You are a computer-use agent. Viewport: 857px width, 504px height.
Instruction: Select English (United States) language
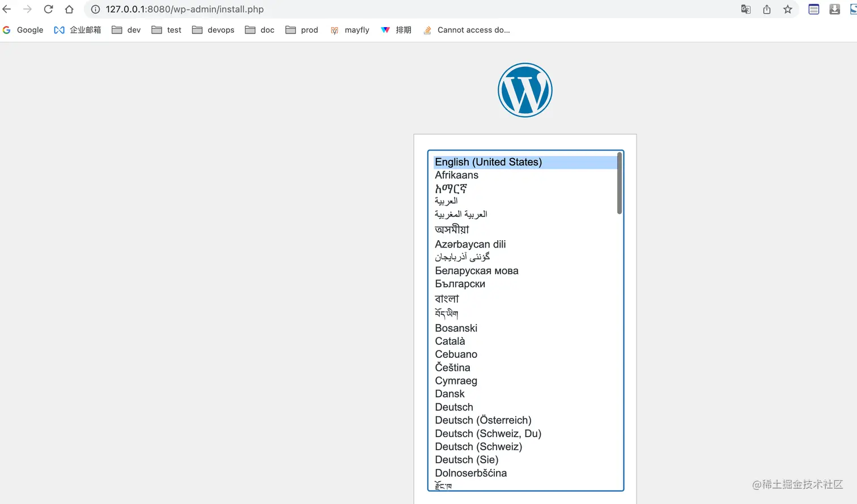[525, 162]
